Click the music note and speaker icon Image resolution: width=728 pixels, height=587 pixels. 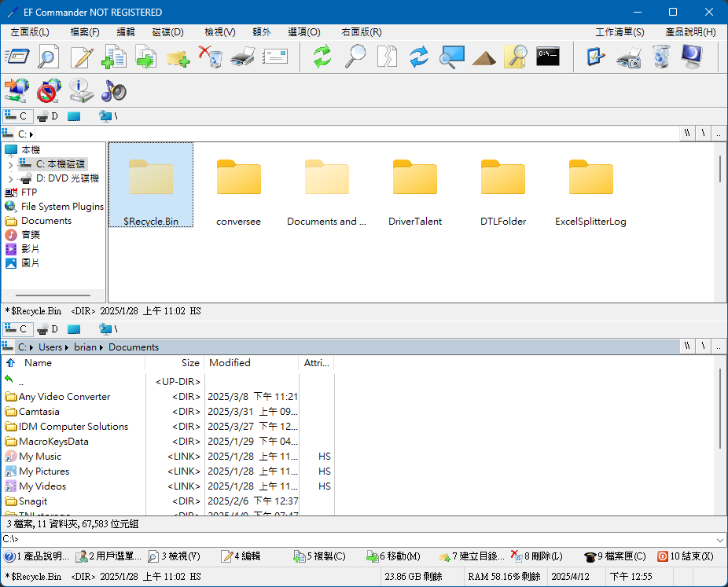[x=113, y=90]
